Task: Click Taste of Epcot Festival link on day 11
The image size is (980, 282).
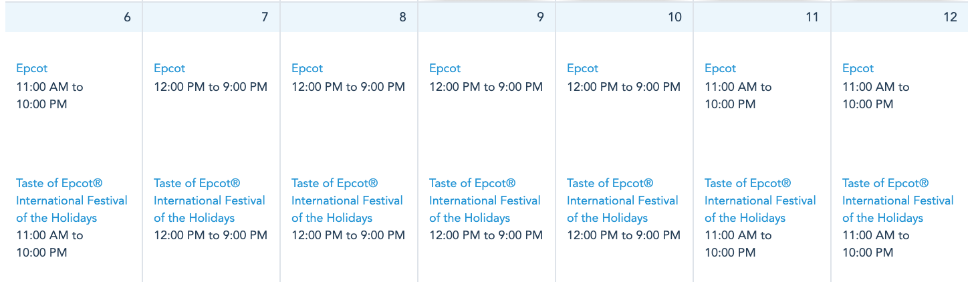Action: pyautogui.click(x=760, y=200)
